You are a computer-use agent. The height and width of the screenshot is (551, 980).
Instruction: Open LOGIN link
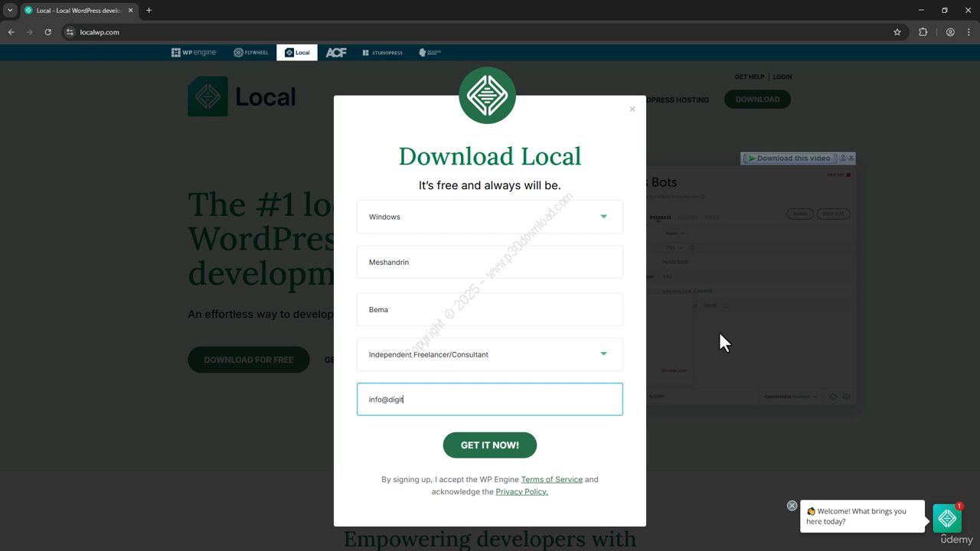782,77
